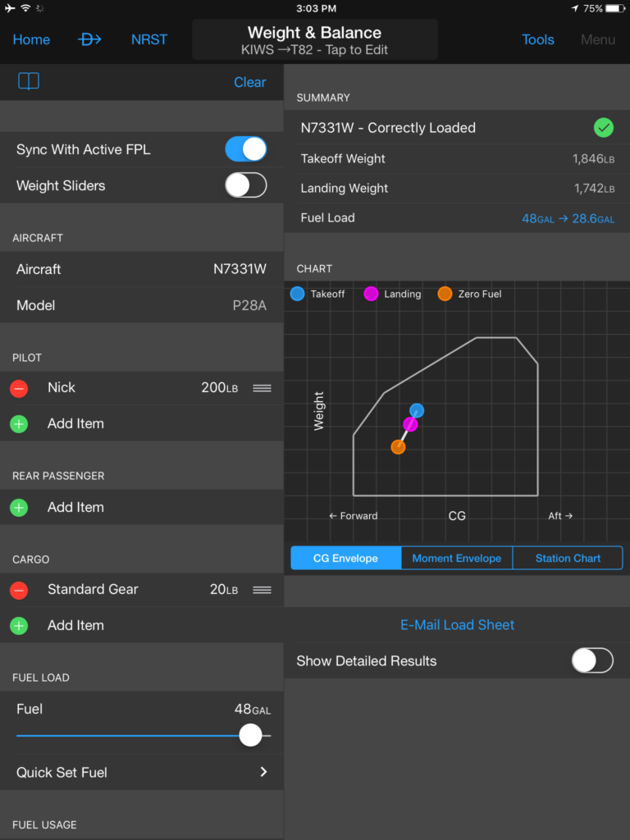The image size is (630, 840).
Task: Tap the location arrow in status bar
Action: click(x=575, y=8)
